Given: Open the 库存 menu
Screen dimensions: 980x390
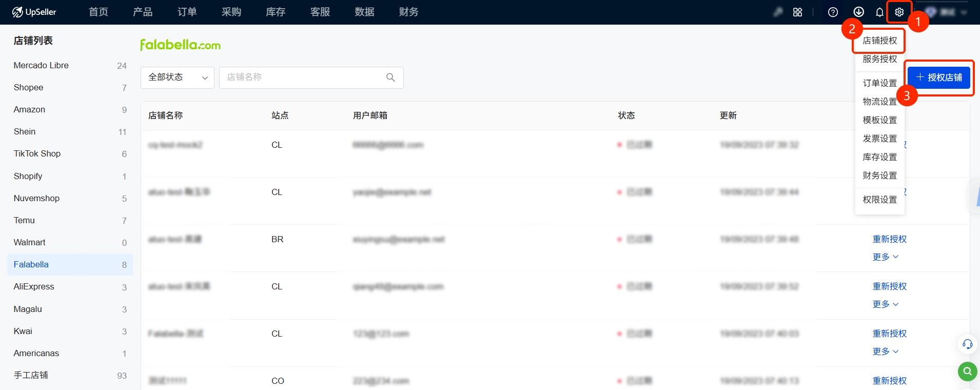Looking at the screenshot, I should click(276, 12).
